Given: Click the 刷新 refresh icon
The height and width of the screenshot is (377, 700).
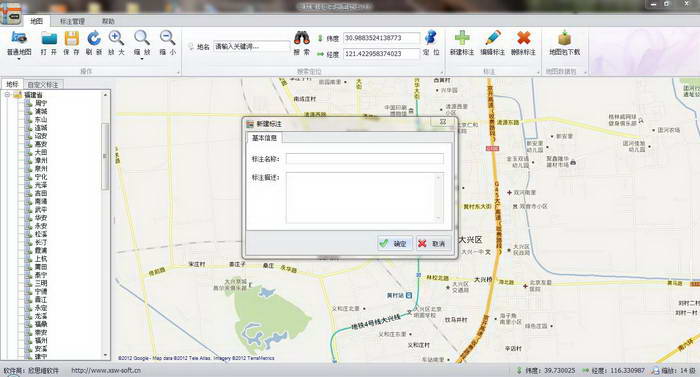Looking at the screenshot, I should tap(94, 39).
